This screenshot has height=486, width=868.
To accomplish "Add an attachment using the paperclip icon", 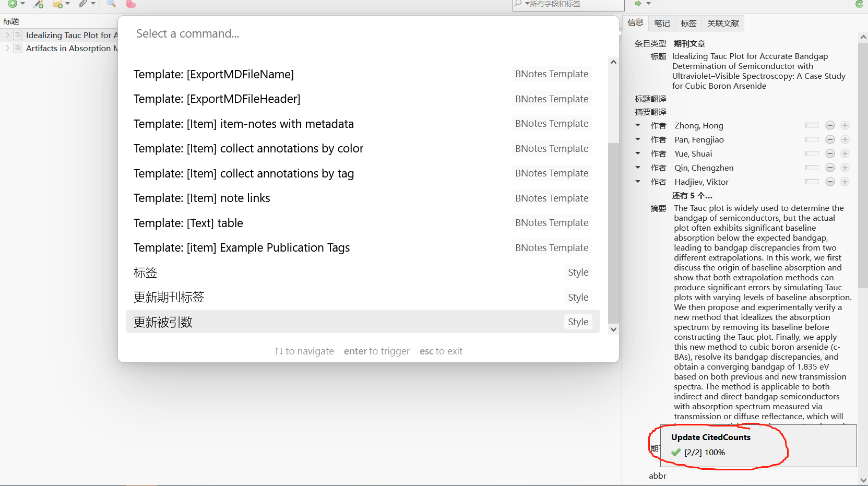I will click(x=84, y=4).
